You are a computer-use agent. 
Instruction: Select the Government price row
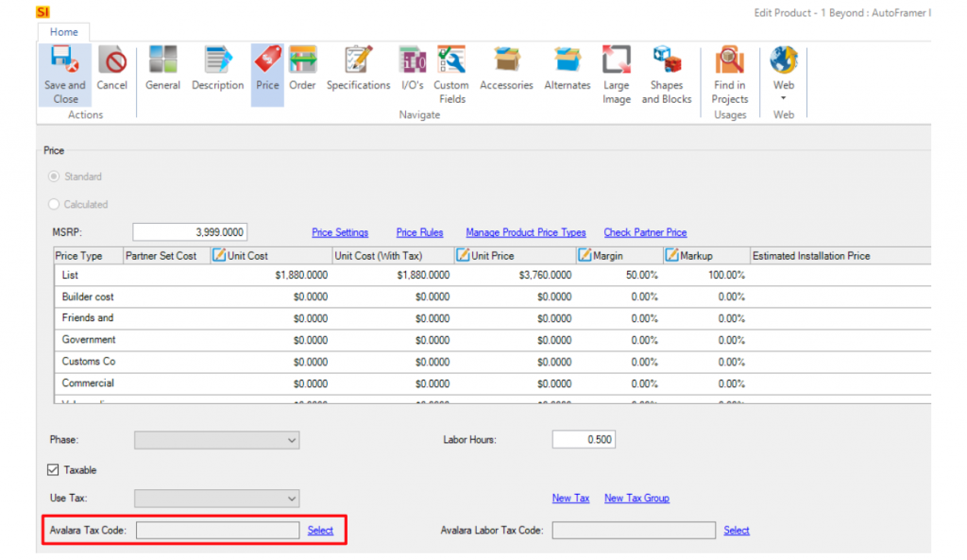(x=493, y=340)
